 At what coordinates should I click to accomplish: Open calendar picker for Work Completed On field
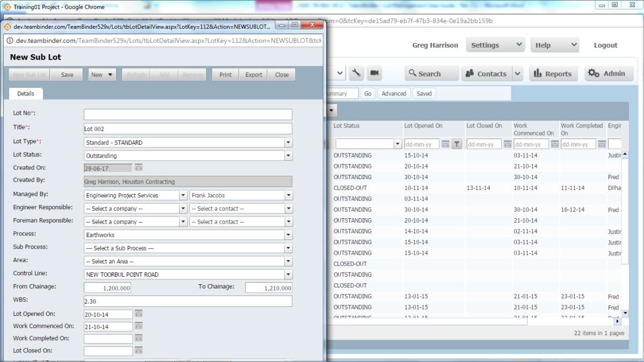pos(138,338)
